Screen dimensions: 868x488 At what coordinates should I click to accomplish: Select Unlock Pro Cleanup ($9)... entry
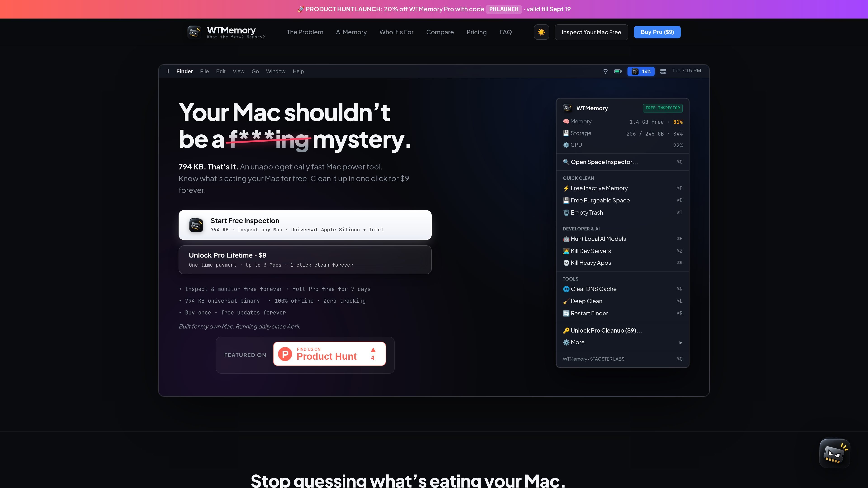point(623,330)
